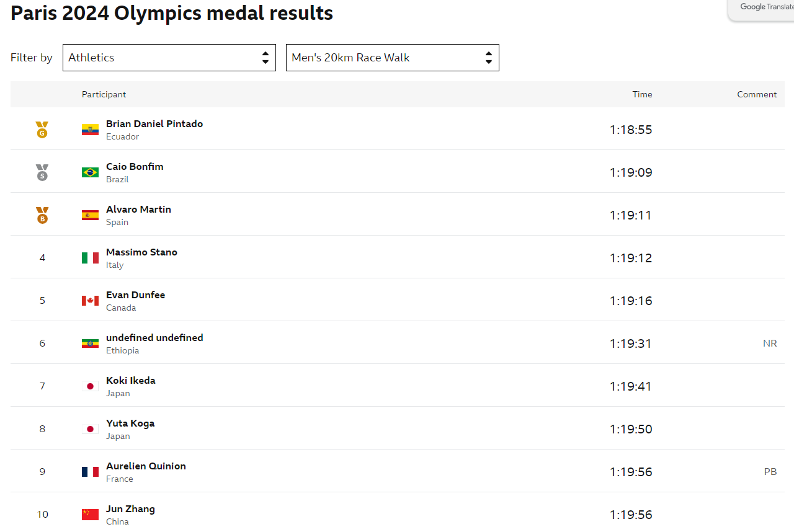Click the bronze medal icon beside Alvaro Martin
Viewport: 794px width, 532px height.
point(42,215)
